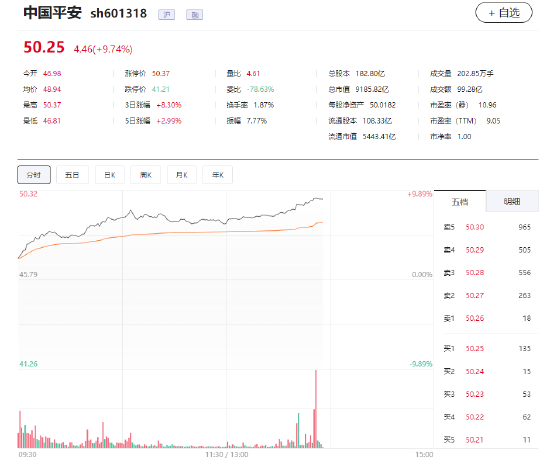
Task: Click the 成交量 value 202.85万手
Action: point(475,73)
